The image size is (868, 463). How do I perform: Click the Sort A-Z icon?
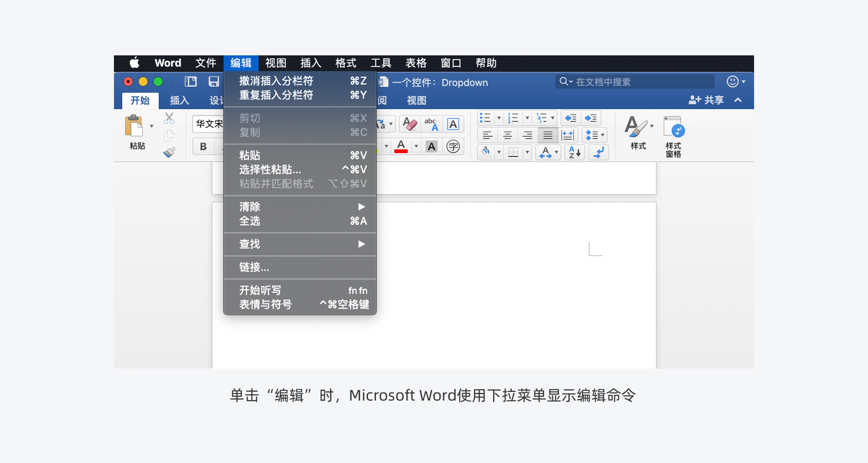tap(575, 153)
